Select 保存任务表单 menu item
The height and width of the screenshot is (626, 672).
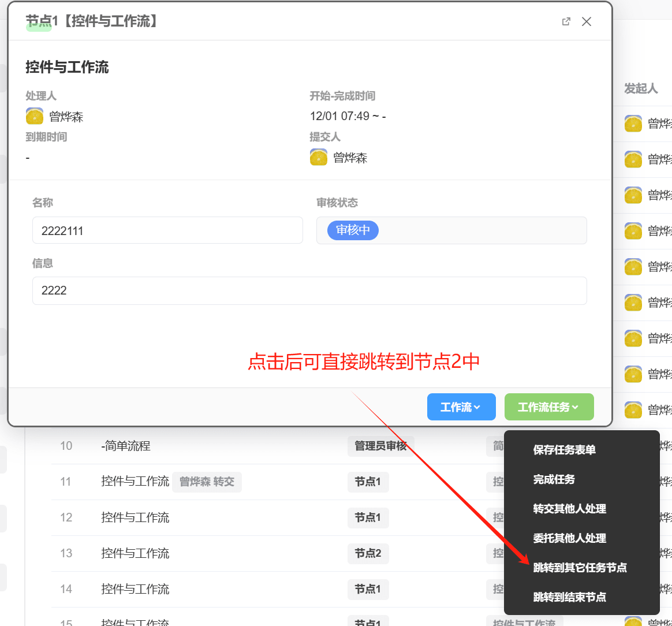(x=564, y=450)
